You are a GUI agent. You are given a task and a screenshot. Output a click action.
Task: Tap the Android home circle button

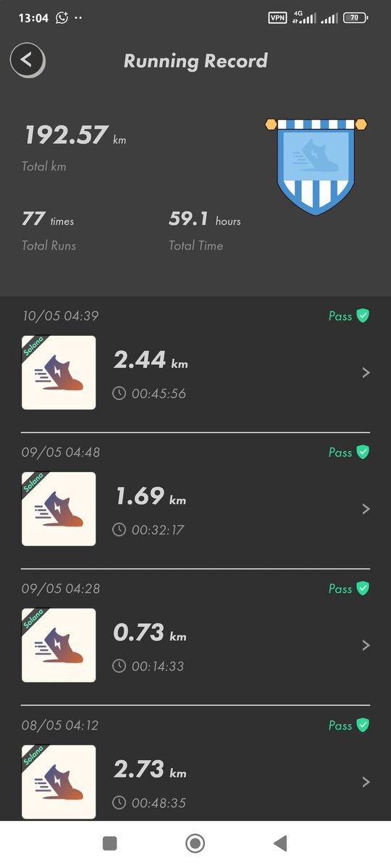195,843
